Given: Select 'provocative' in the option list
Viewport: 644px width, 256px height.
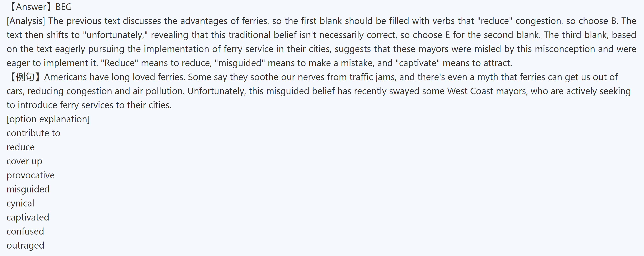Looking at the screenshot, I should pos(30,175).
